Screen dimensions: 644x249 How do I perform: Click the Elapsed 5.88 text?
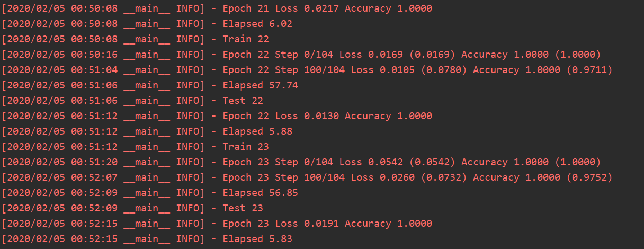click(257, 131)
